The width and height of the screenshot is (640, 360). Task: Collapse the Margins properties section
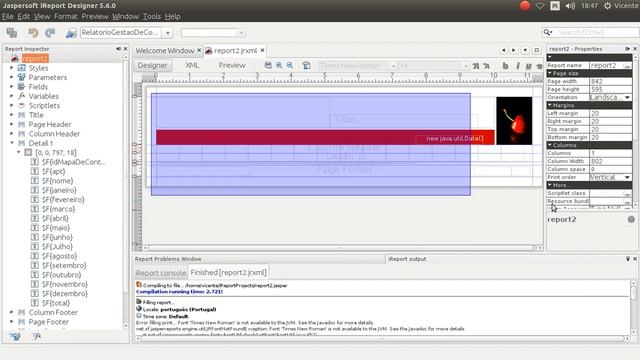pyautogui.click(x=550, y=105)
